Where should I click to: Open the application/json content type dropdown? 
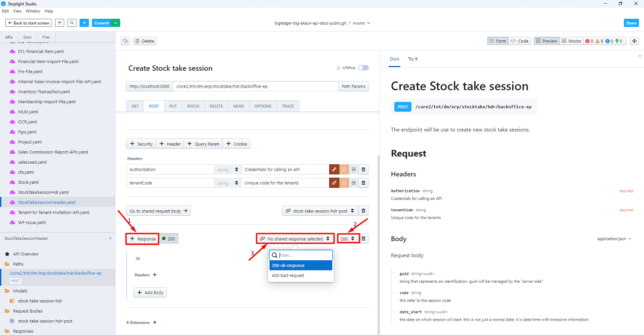click(614, 239)
